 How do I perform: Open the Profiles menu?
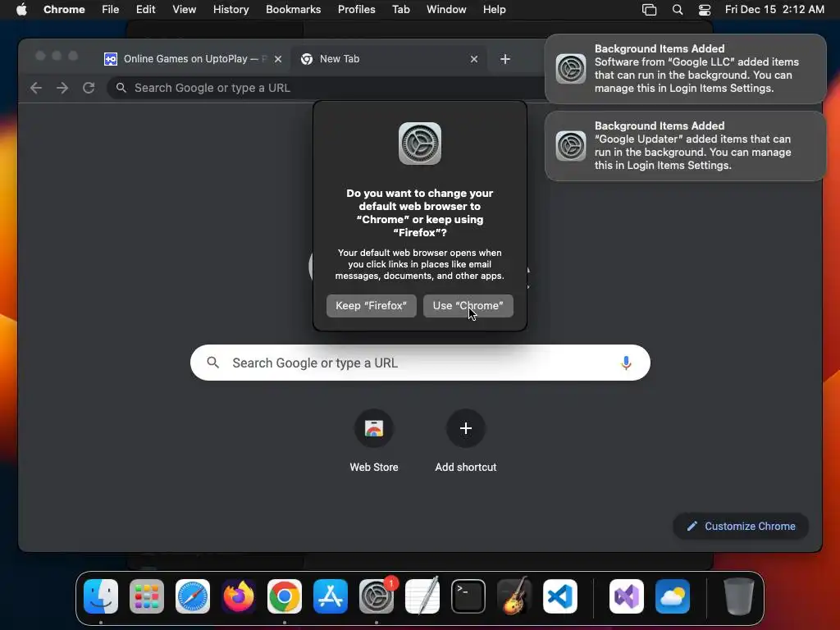tap(356, 10)
